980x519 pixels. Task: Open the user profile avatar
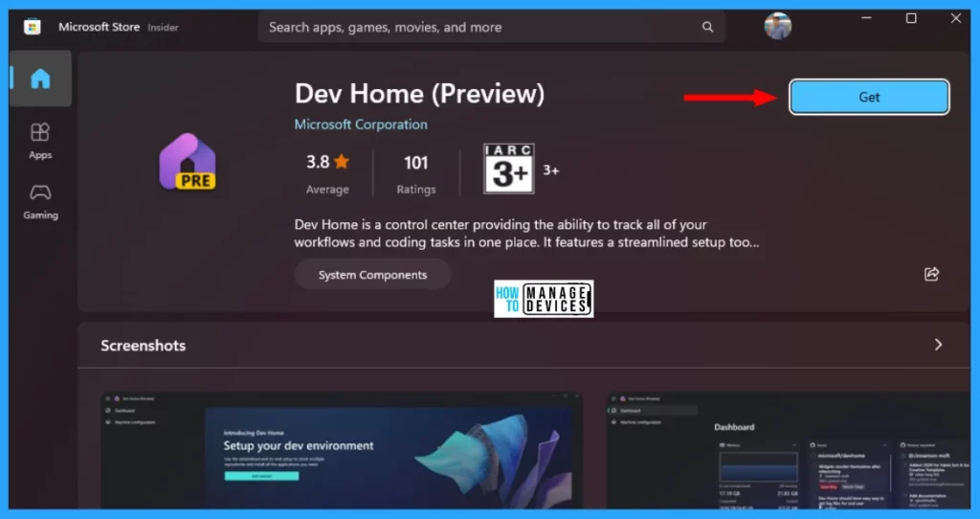click(777, 26)
